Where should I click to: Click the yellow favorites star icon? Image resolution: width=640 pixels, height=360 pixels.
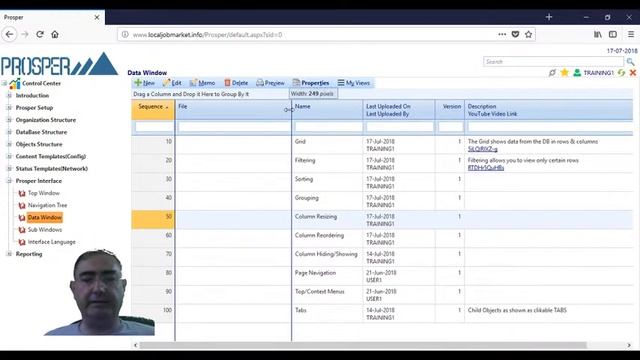(x=564, y=73)
